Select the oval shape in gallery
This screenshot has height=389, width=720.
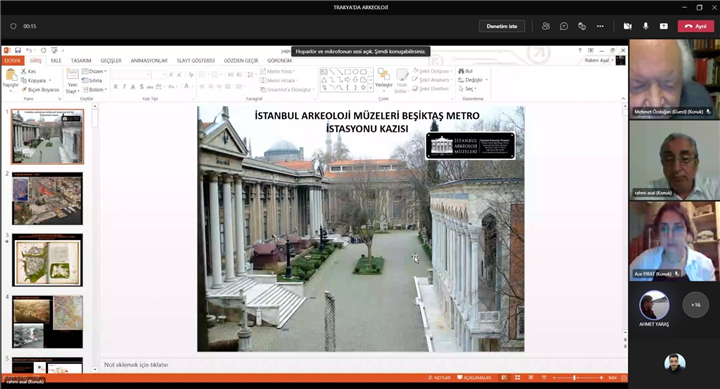355,72
